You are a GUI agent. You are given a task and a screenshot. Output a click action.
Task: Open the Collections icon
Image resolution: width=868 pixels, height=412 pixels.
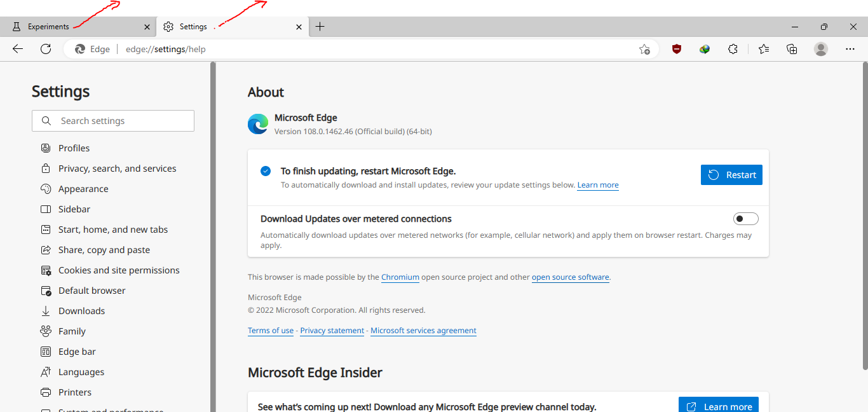(792, 49)
